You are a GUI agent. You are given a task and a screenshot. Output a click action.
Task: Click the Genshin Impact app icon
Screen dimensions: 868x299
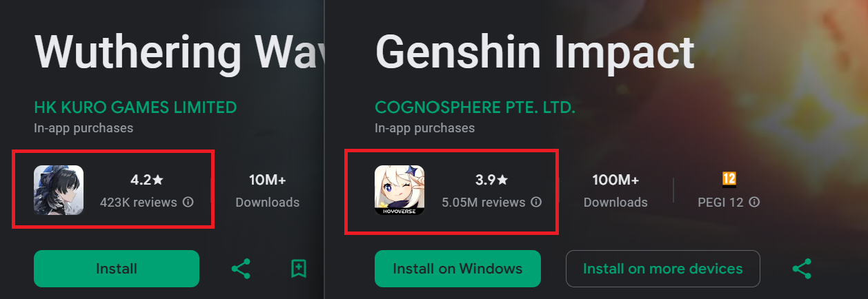(x=400, y=190)
